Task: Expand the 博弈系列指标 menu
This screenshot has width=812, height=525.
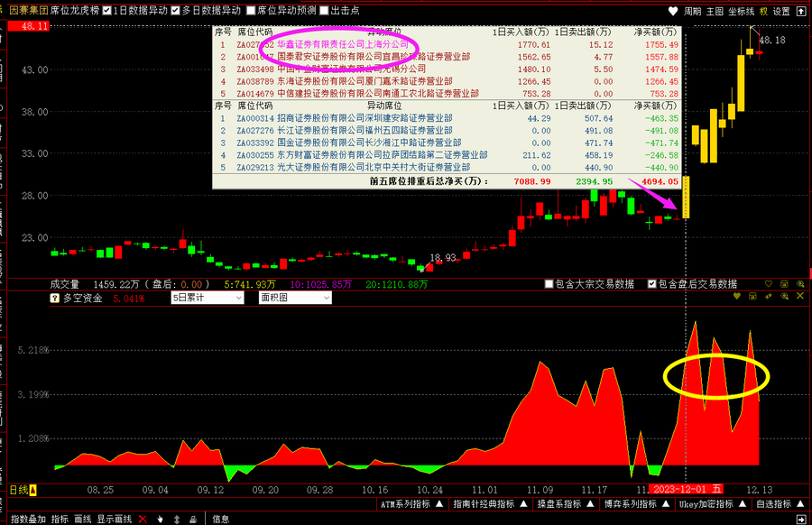Action: pos(637,503)
